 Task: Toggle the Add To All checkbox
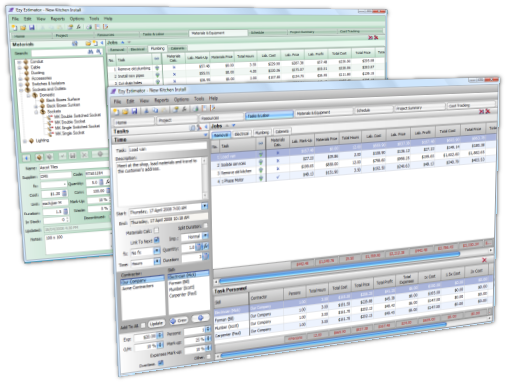tap(143, 325)
